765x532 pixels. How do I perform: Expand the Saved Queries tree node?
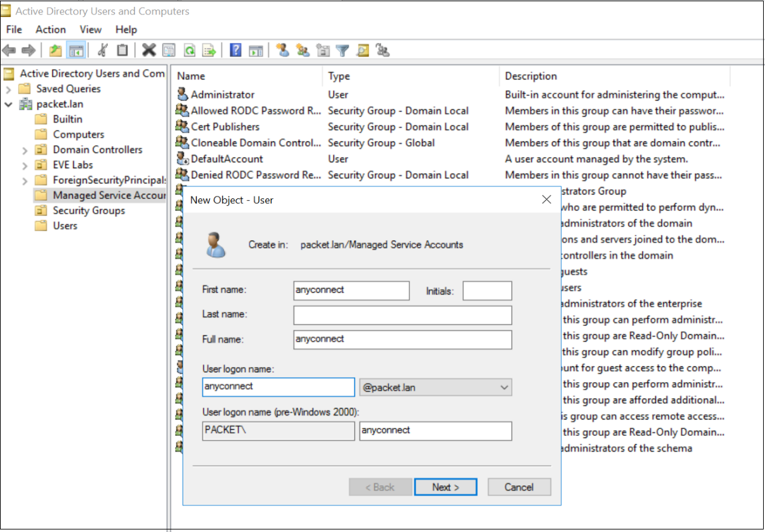(x=9, y=89)
